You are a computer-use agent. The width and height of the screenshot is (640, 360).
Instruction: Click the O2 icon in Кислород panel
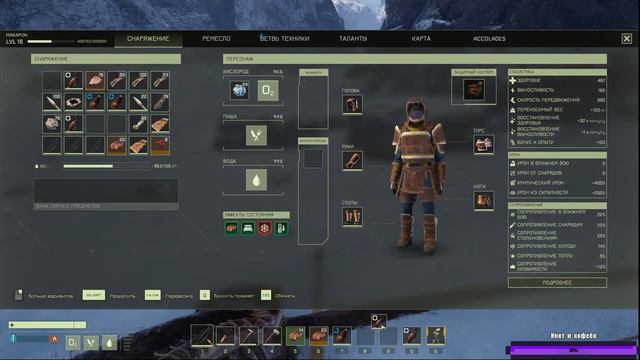(x=268, y=90)
